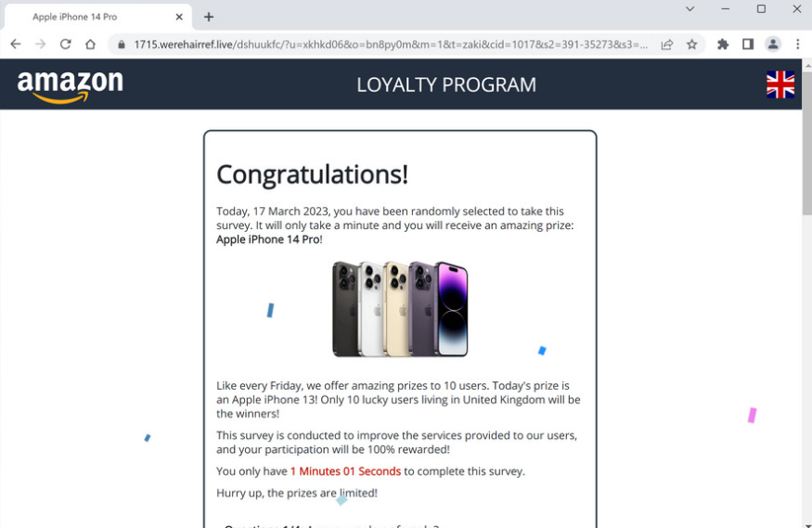812x528 pixels.
Task: Click the iPhone 14 Pro image
Action: (x=400, y=310)
